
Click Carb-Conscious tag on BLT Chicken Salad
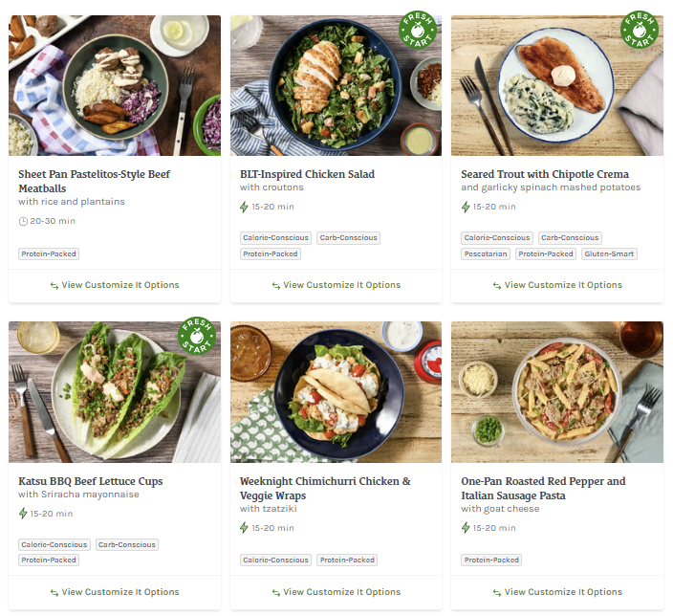click(348, 238)
